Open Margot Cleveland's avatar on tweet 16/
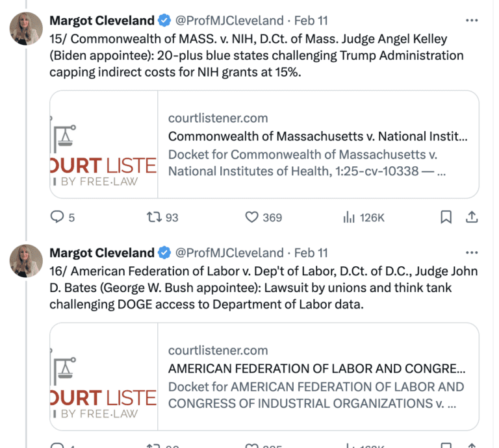 (26, 261)
